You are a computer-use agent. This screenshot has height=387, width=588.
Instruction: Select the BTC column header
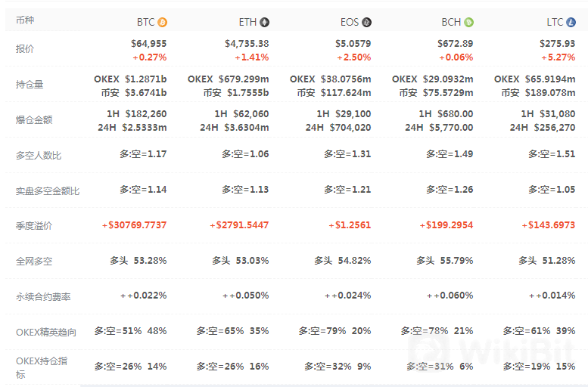[145, 23]
